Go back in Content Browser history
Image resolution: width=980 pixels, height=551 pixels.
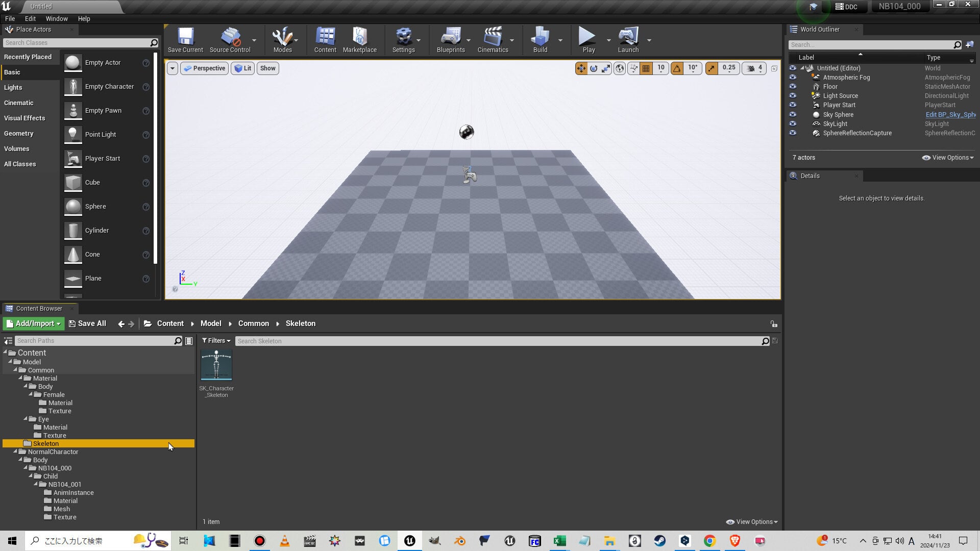pos(121,324)
